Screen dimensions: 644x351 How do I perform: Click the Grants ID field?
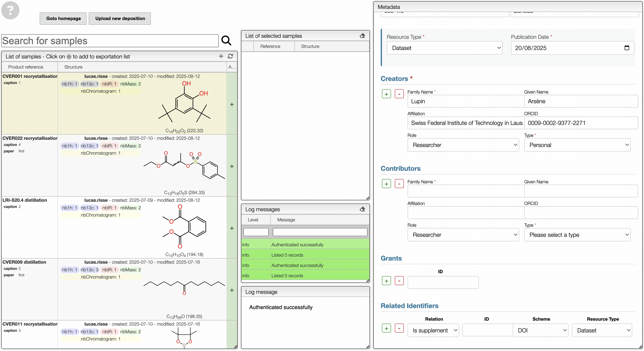tap(443, 282)
